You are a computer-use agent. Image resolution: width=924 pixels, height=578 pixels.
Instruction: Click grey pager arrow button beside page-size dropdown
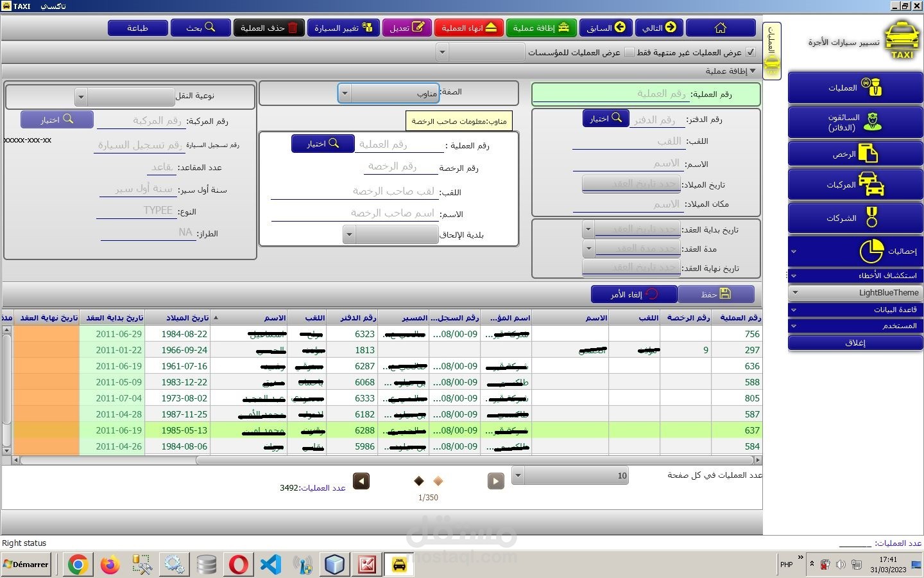[x=496, y=481]
